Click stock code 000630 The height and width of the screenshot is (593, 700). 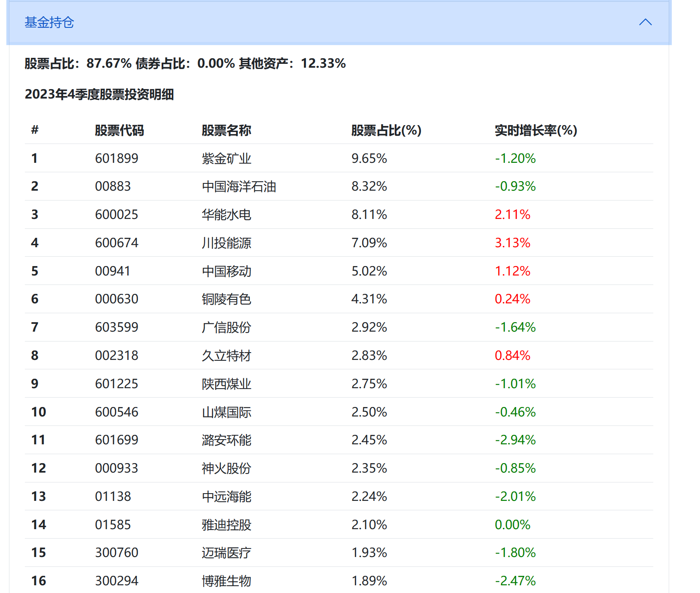pyautogui.click(x=117, y=299)
